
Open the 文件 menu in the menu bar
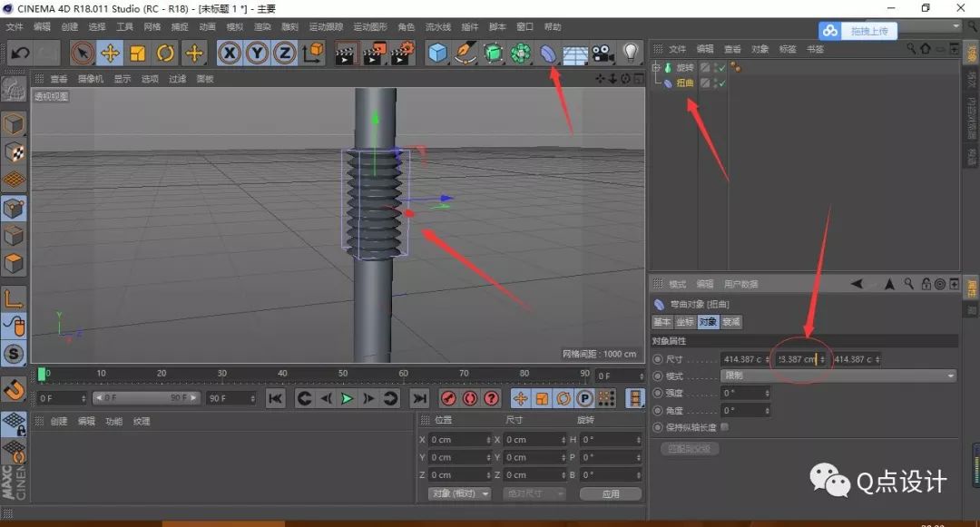pyautogui.click(x=16, y=25)
